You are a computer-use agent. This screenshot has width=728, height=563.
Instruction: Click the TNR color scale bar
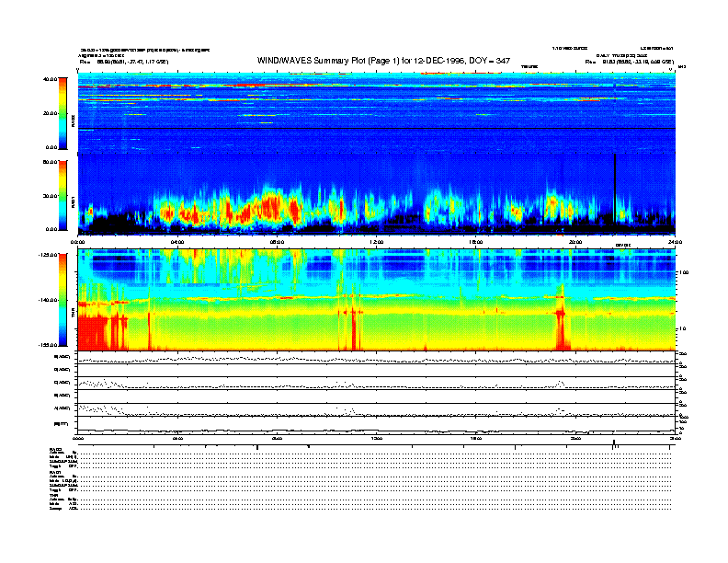[x=63, y=300]
